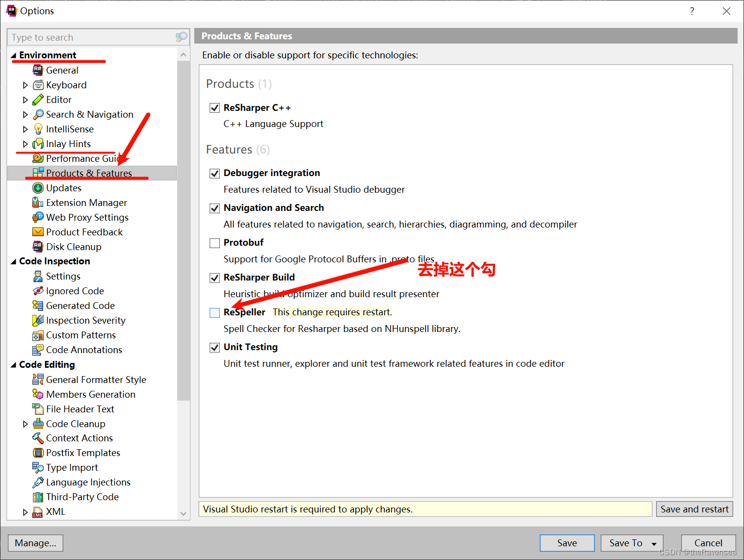Click the Custom Patterns icon
The height and width of the screenshot is (560, 744).
(38, 335)
